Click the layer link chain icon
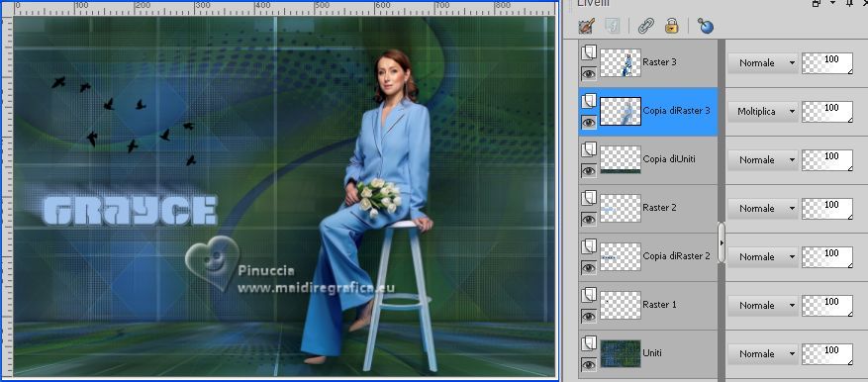This screenshot has width=868, height=382. pos(645,26)
